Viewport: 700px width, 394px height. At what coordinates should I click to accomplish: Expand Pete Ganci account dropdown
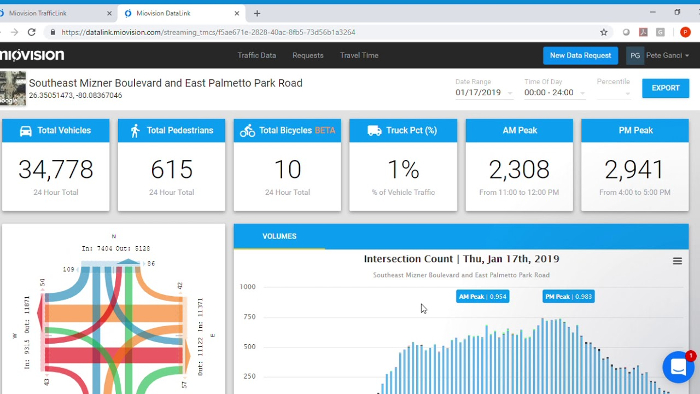click(x=667, y=56)
